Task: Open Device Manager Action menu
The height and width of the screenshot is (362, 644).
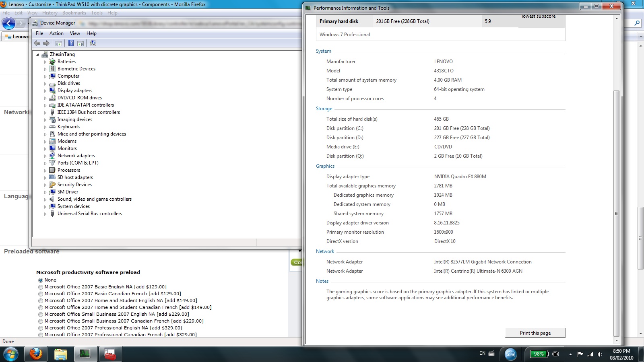Action: point(56,33)
